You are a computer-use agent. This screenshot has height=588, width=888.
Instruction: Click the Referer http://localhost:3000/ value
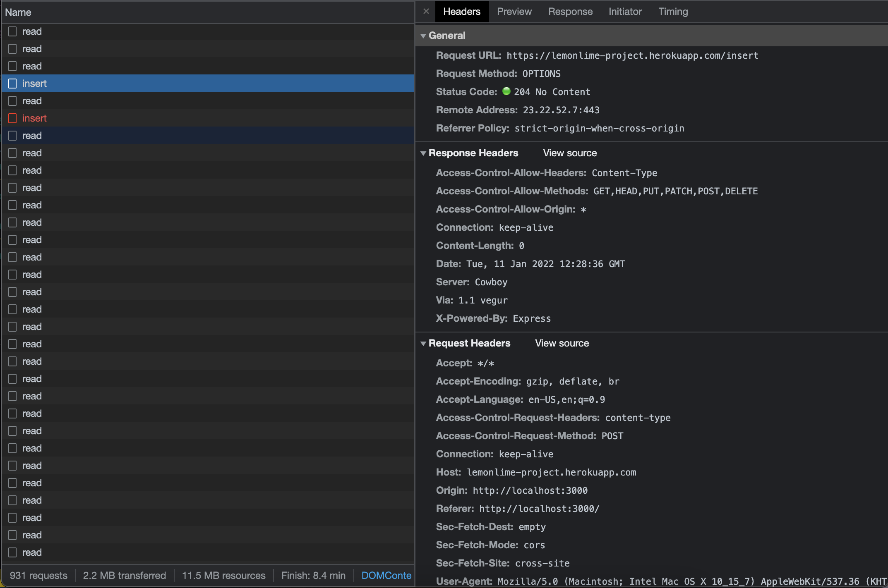tap(539, 509)
